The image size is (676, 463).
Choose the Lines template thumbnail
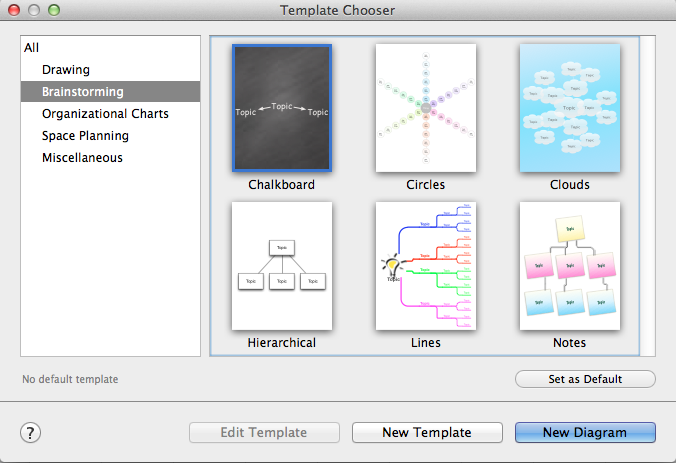426,266
